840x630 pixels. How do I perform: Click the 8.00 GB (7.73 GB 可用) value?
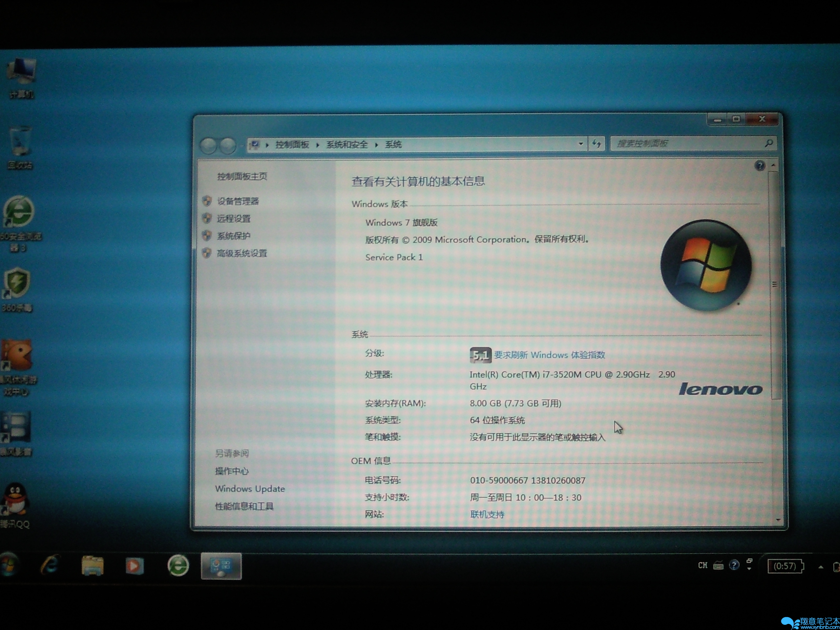515,403
